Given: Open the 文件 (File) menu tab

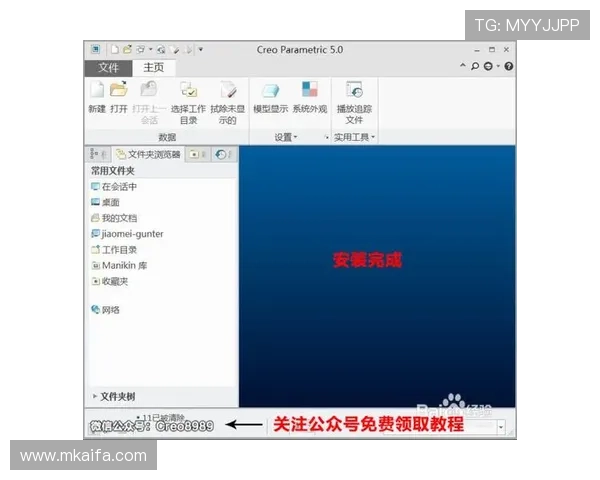Looking at the screenshot, I should (x=108, y=68).
